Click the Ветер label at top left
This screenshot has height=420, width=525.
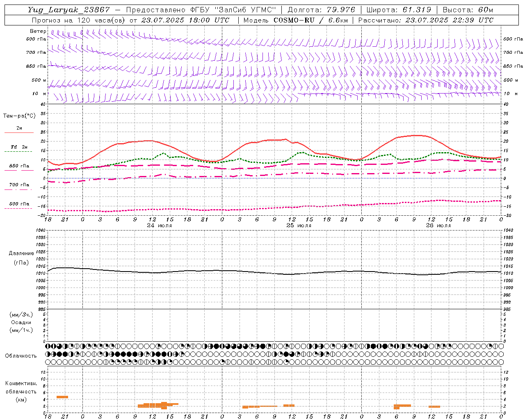click(x=38, y=31)
